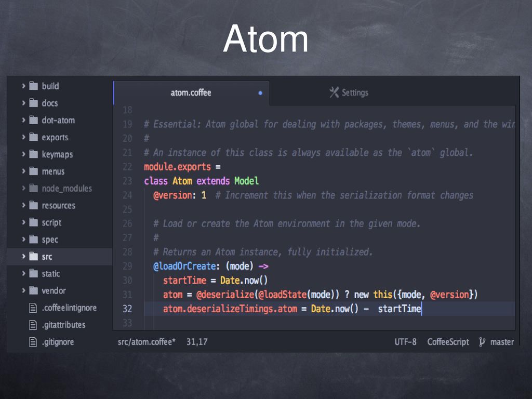Click the script folder icon

click(x=34, y=222)
